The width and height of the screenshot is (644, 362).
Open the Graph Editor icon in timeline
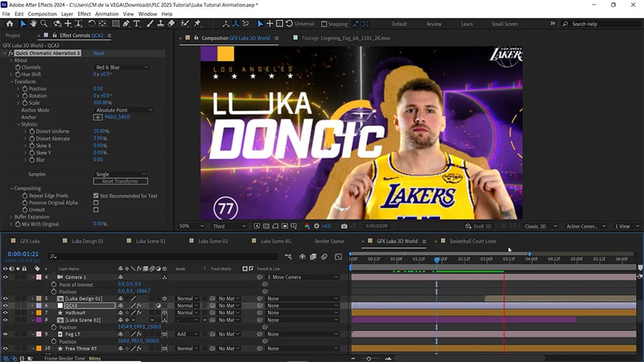(338, 257)
